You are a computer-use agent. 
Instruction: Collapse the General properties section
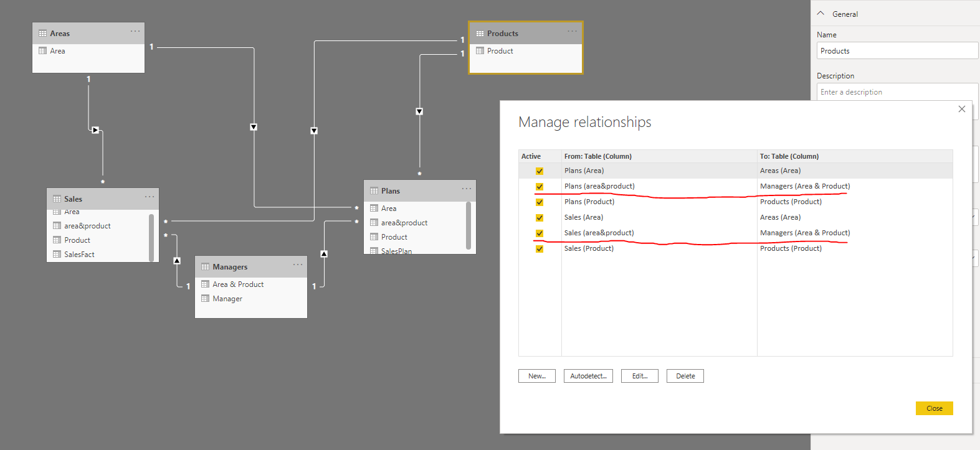[x=821, y=14]
